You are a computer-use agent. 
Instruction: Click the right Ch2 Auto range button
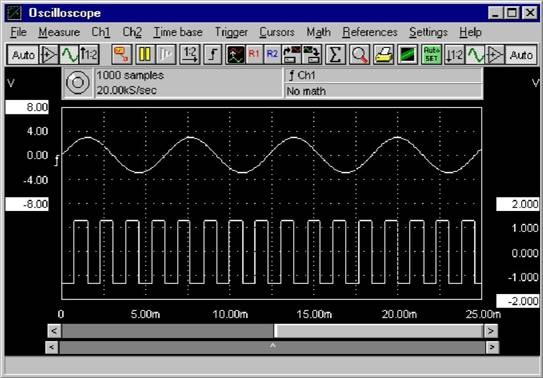(x=521, y=55)
